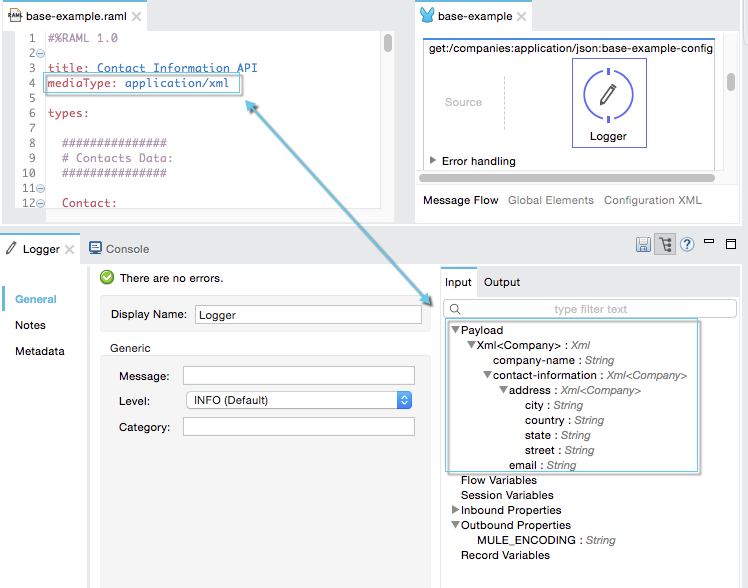Select MULE_ENCODING : String row

[546, 540]
